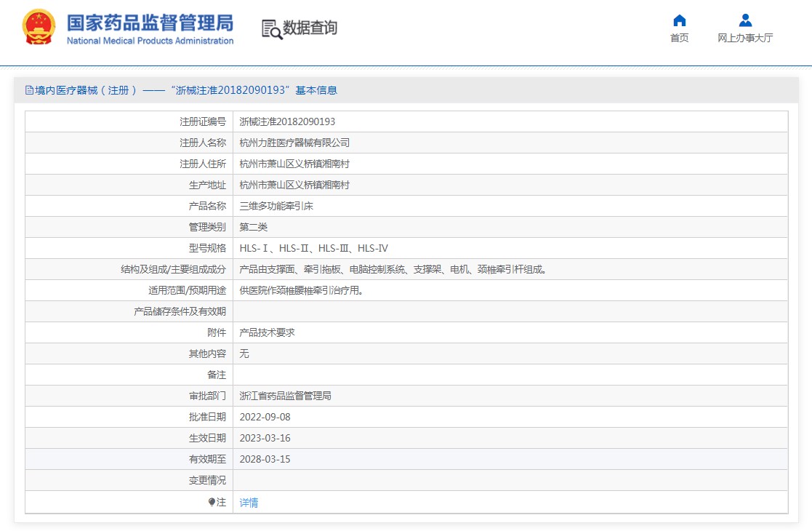Viewport: 812px width, 531px height.
Task: Click approving department 浙江省药品监督管理局
Action: pyautogui.click(x=286, y=396)
